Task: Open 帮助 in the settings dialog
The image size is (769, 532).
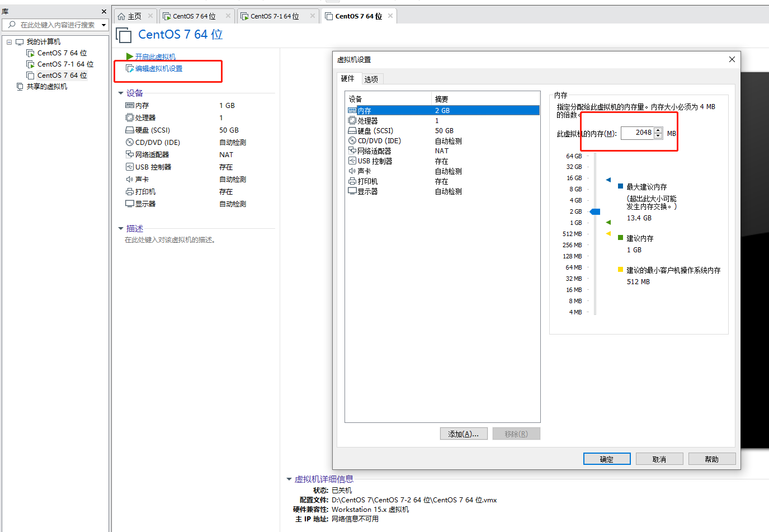Action: point(712,459)
